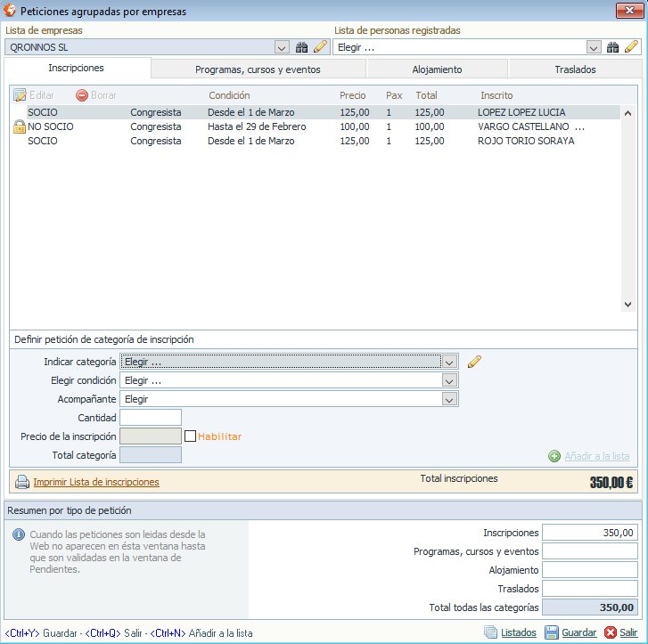The image size is (648, 644).
Task: Click the Listados icon at bottom
Action: (x=489, y=632)
